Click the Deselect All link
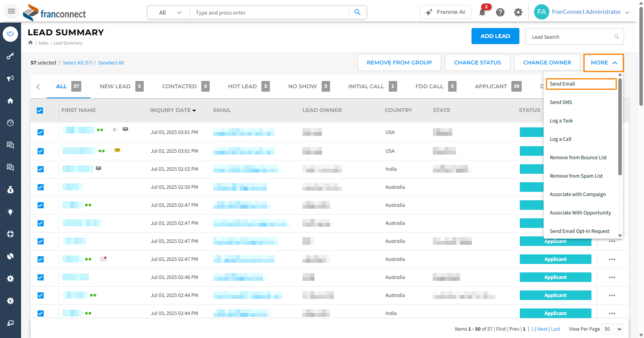 [x=111, y=63]
